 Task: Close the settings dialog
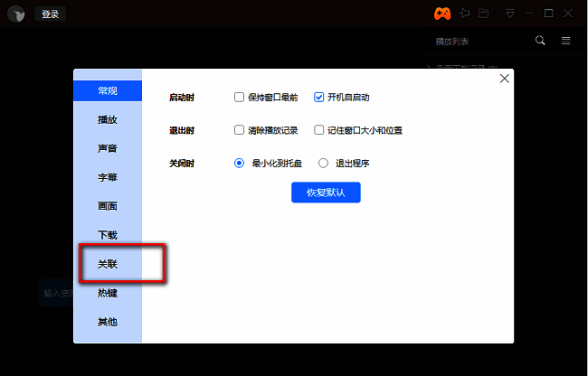click(505, 79)
